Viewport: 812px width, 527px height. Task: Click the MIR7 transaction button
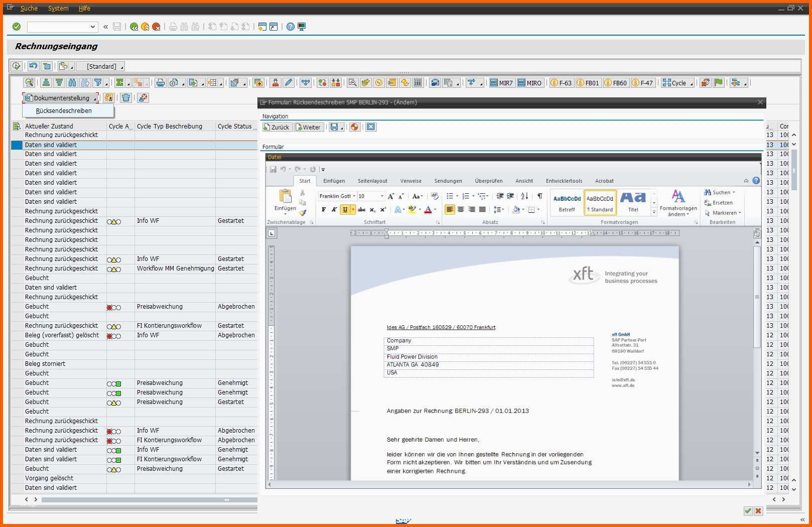(x=502, y=83)
